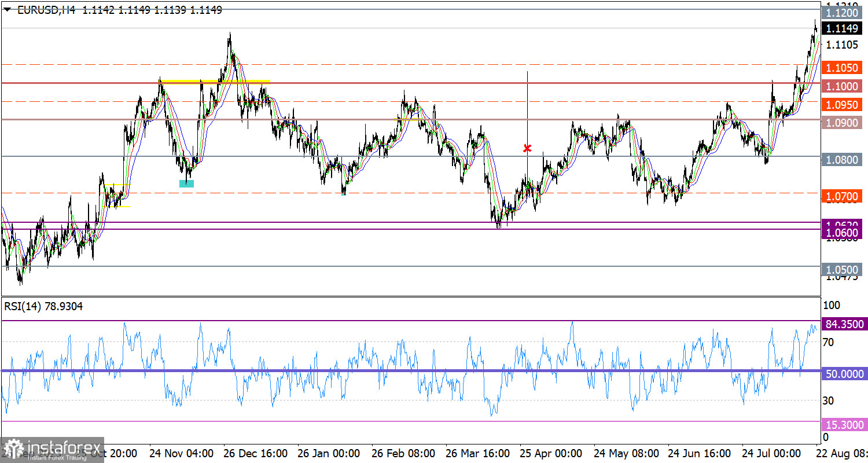868x463 pixels.
Task: Expand the EURUSD,H4 chart menu triangle
Action: click(x=7, y=10)
